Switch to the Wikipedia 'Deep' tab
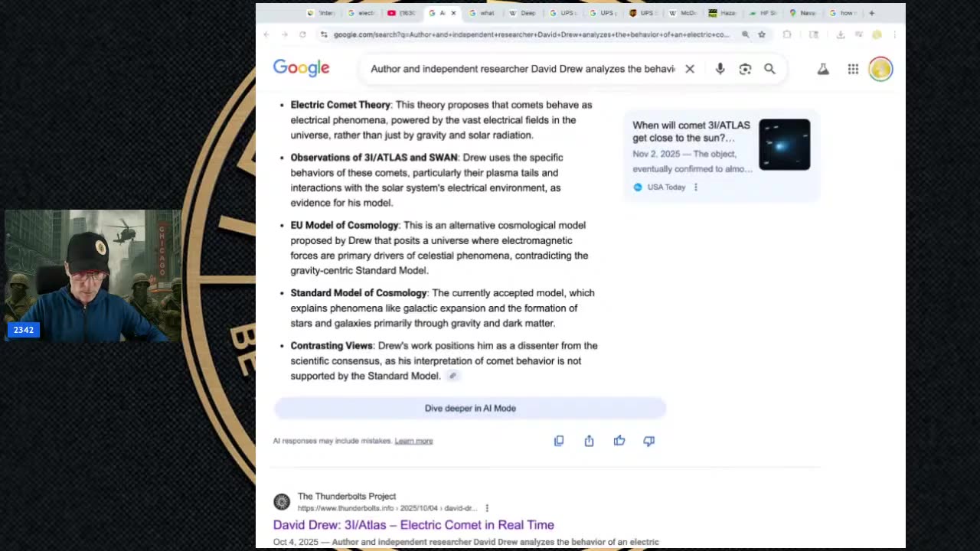The width and height of the screenshot is (980, 551). tap(523, 13)
